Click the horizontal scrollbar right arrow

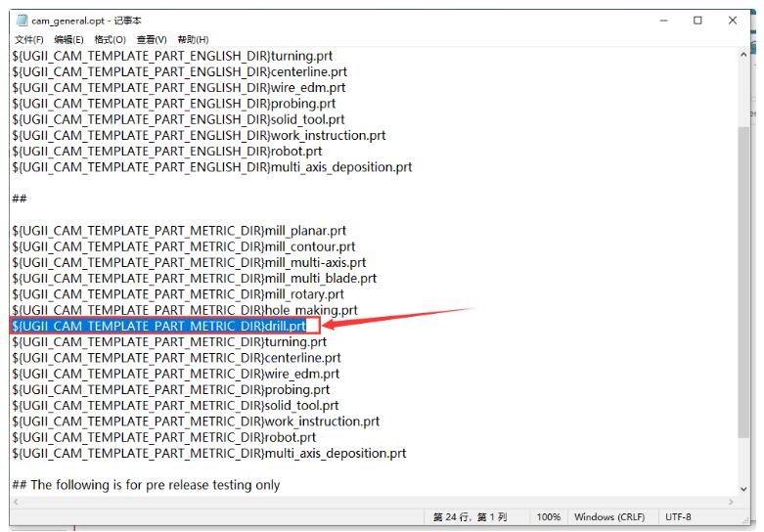(729, 502)
